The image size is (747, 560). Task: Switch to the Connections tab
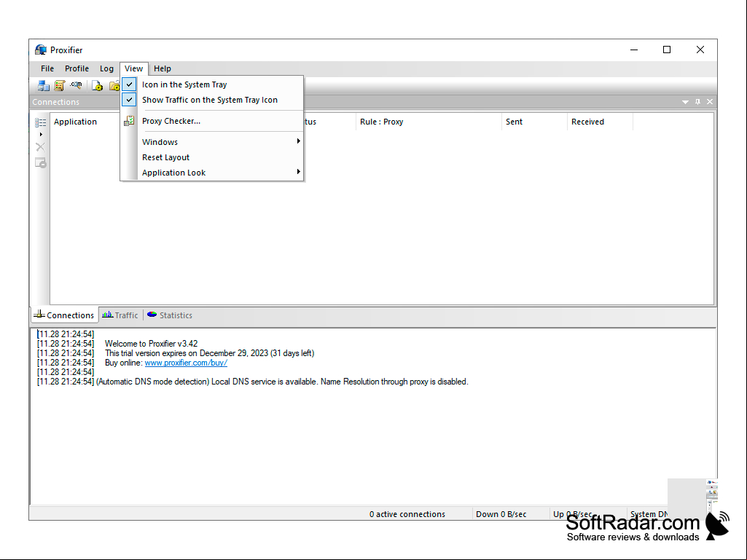[x=64, y=315]
